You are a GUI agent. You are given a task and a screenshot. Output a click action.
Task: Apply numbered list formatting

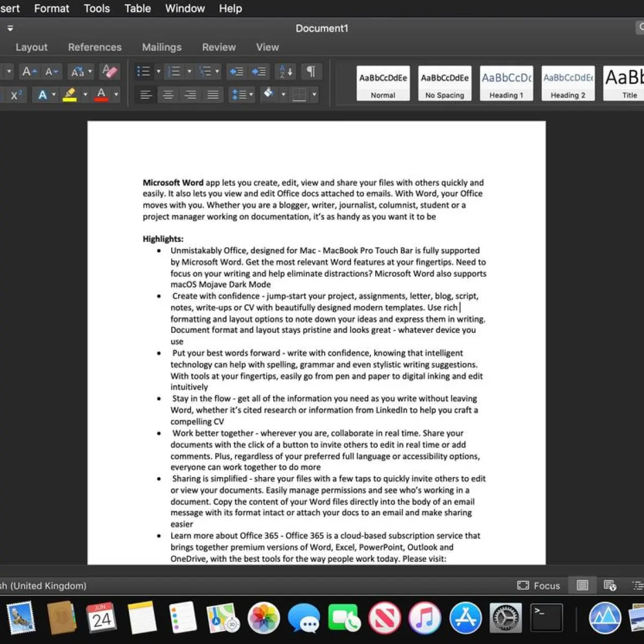pyautogui.click(x=174, y=71)
